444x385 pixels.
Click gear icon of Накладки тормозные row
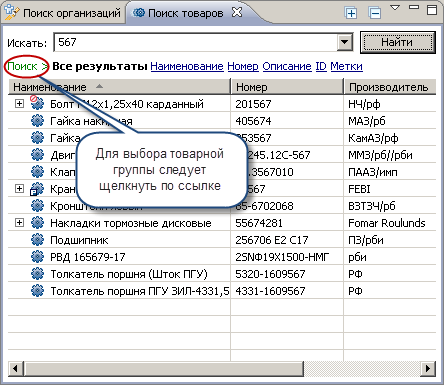37,223
